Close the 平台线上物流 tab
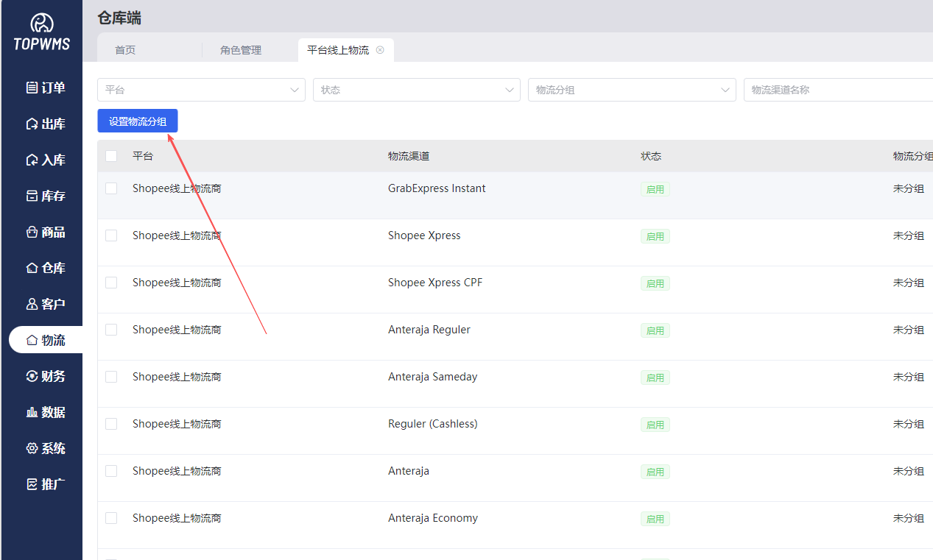Image resolution: width=933 pixels, height=560 pixels. (380, 50)
